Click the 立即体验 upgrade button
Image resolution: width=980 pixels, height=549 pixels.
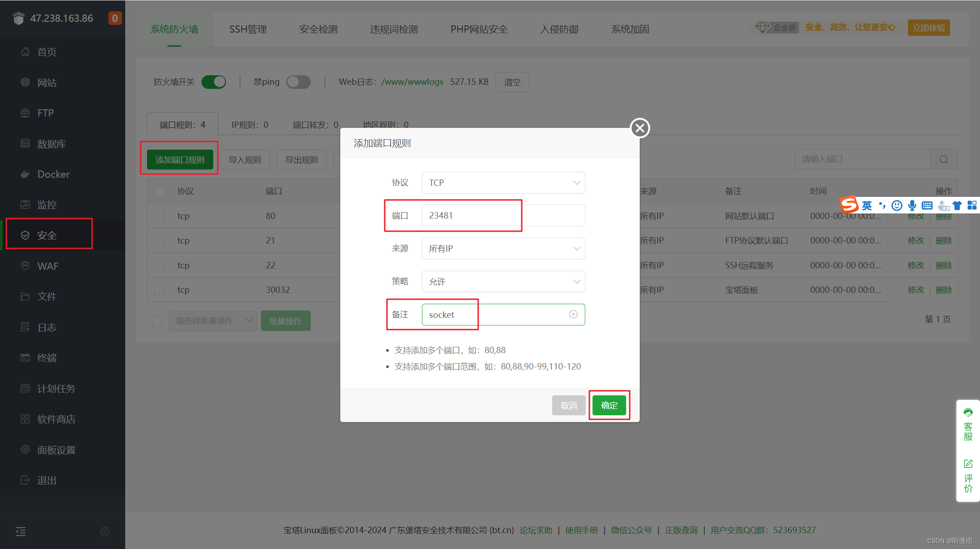coord(929,28)
